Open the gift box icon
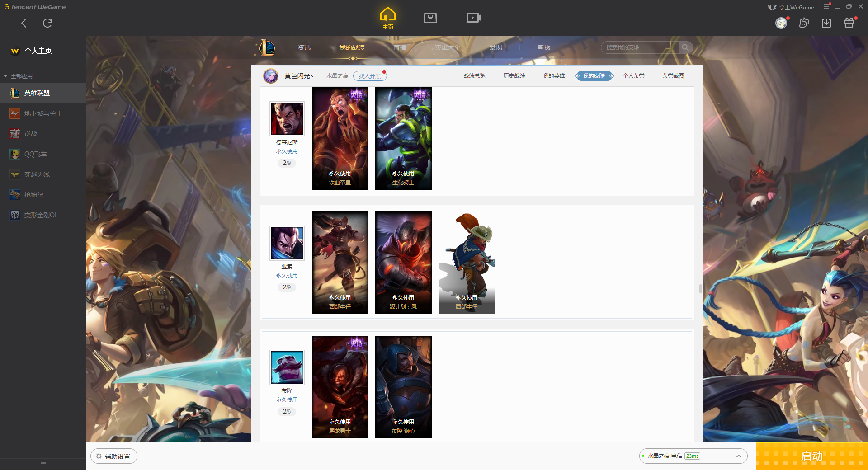Screen dimensions: 868x470 (849, 23)
